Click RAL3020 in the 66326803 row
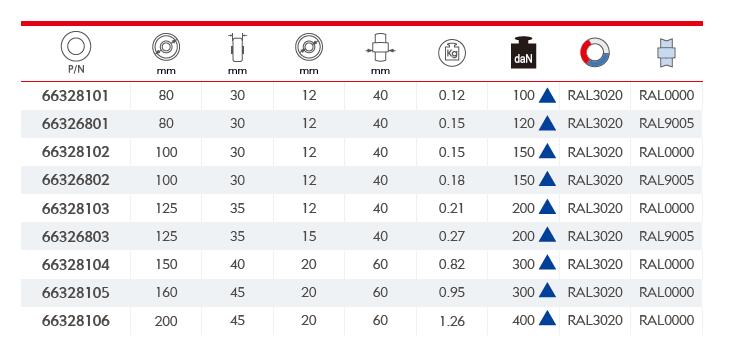The image size is (732, 361). pos(595,236)
